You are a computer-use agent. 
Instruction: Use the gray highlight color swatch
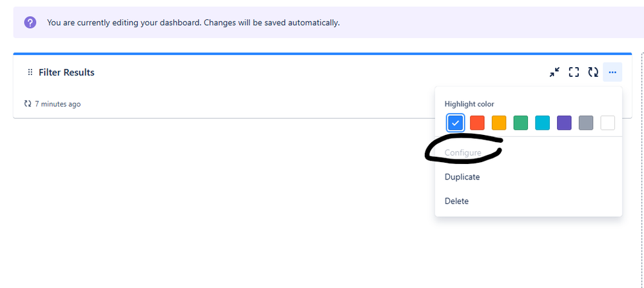coord(586,123)
